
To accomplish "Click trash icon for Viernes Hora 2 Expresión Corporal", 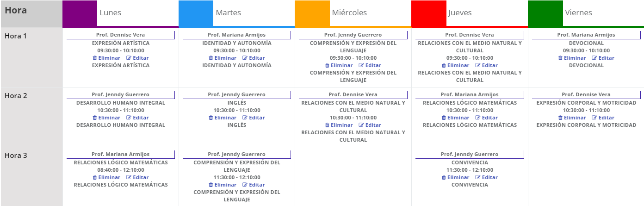I will [x=560, y=118].
